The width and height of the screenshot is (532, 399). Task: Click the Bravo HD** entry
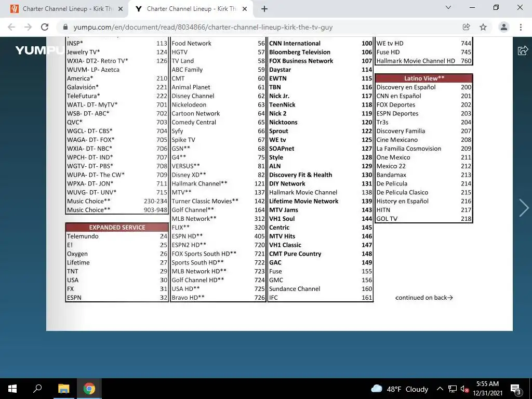(188, 298)
